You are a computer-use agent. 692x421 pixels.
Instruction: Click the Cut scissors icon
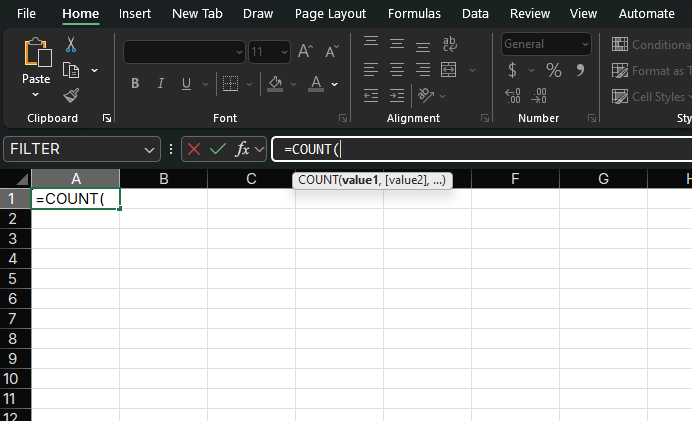71,45
